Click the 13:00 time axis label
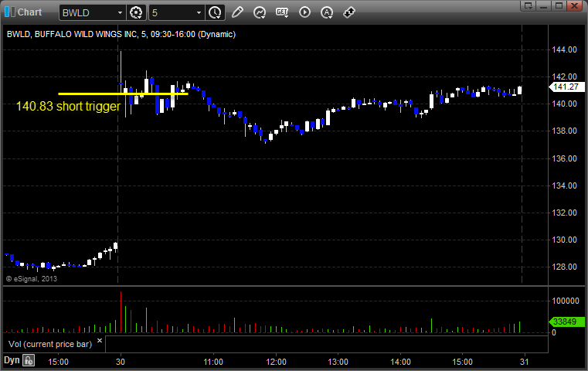The width and height of the screenshot is (588, 371). point(338,362)
